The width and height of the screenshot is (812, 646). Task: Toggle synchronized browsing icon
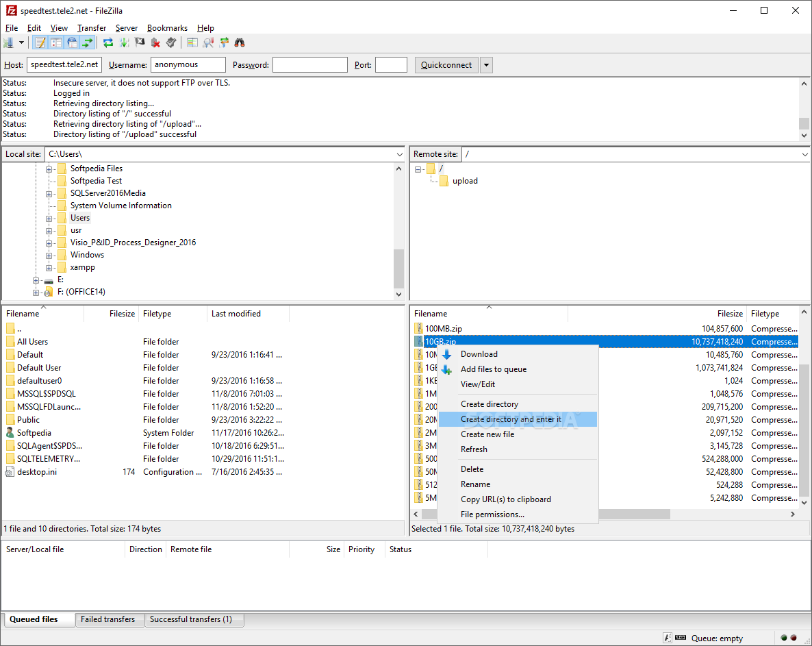coord(224,43)
